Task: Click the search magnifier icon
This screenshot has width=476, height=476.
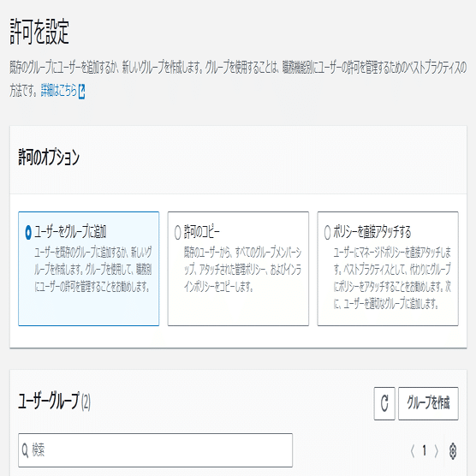Action: point(25,450)
